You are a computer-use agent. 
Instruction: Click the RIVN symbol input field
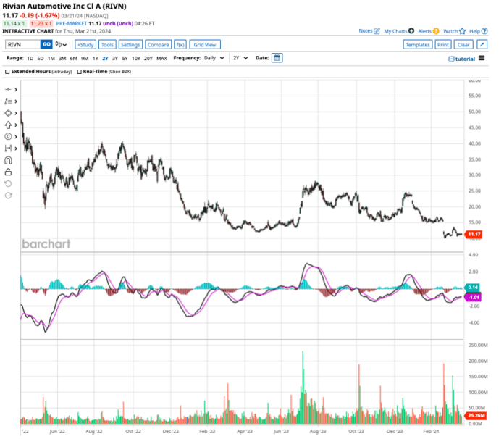[x=22, y=44]
